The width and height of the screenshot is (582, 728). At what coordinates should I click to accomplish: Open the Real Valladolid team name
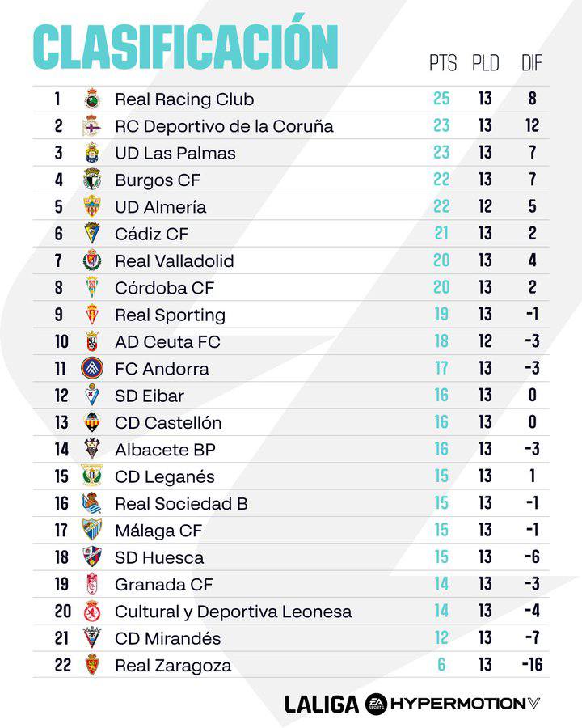click(x=175, y=261)
